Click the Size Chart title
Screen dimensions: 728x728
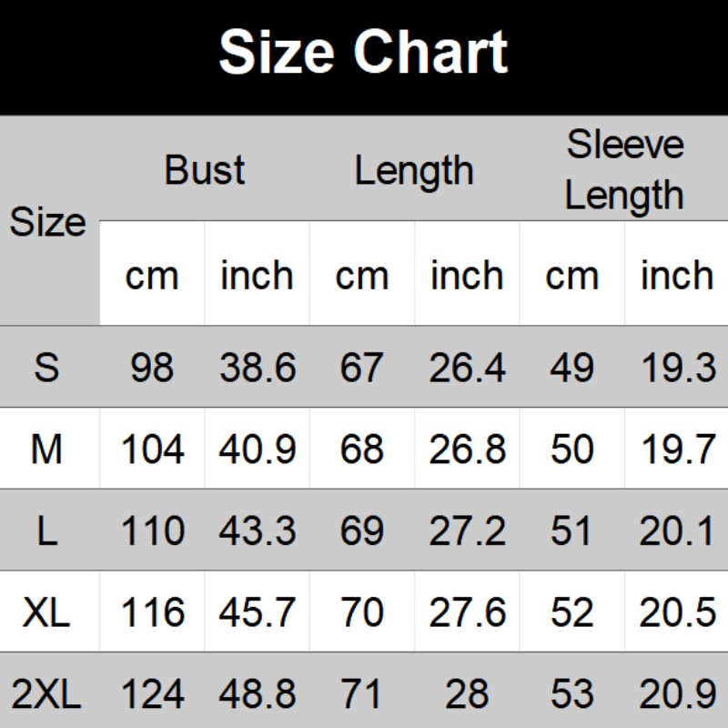coord(363,53)
